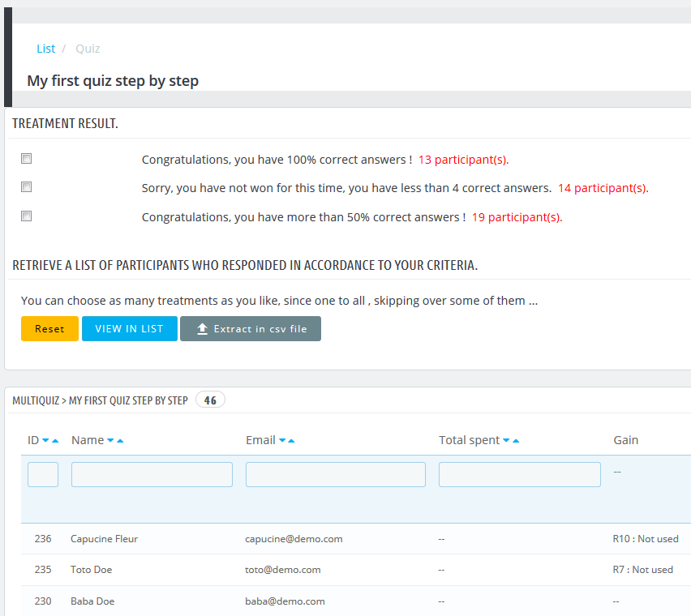Go to List breadcrumb link
The height and width of the screenshot is (616, 691).
coord(45,49)
